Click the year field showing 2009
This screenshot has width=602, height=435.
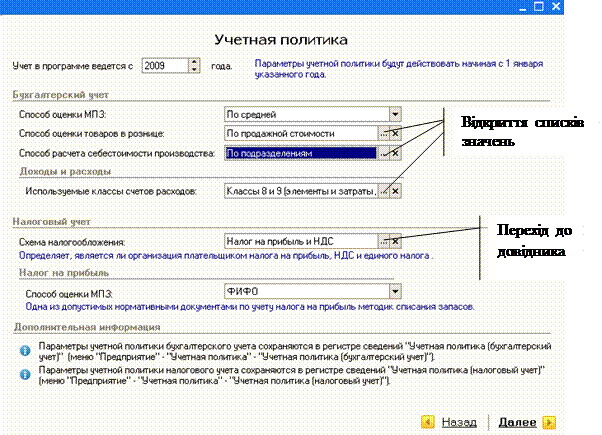pos(162,66)
